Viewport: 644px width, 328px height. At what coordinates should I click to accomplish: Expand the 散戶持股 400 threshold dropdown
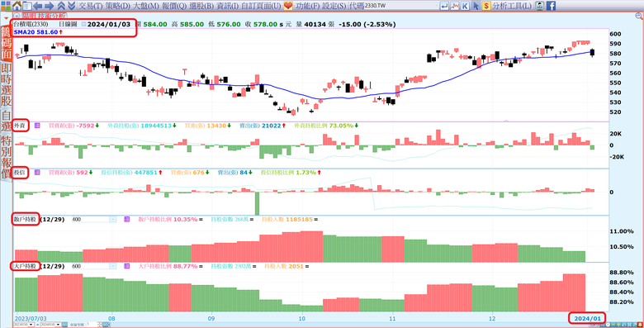113,220
